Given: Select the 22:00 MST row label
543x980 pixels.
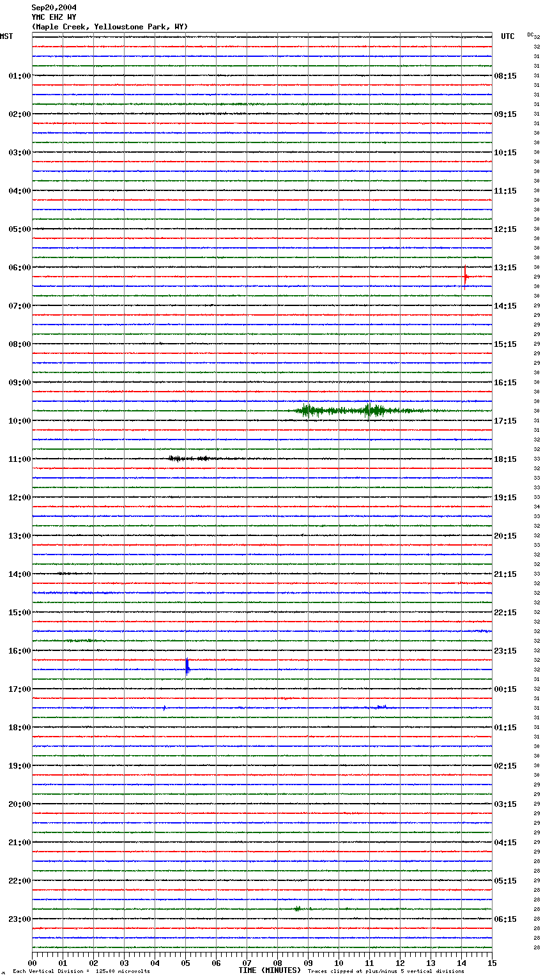Looking at the screenshot, I should (19, 881).
